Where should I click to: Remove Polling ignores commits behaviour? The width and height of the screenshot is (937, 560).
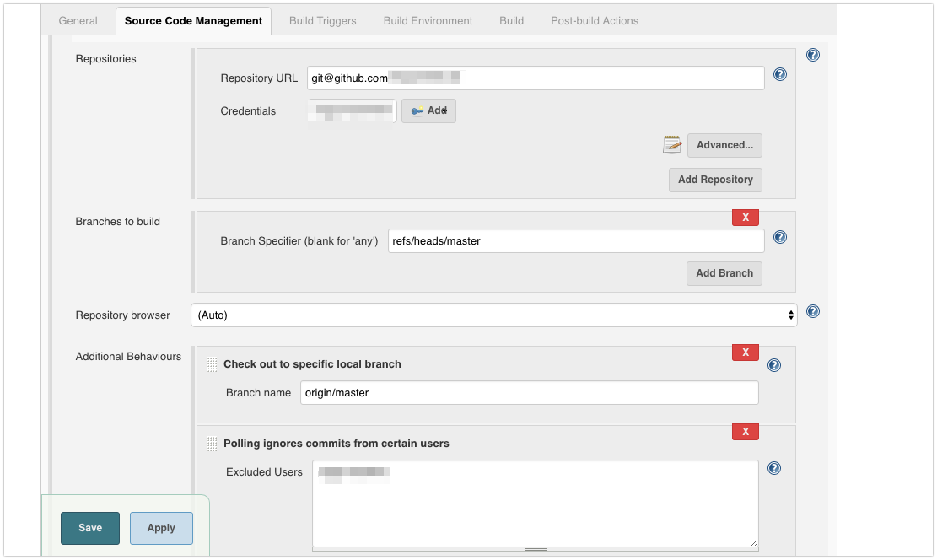(x=746, y=432)
